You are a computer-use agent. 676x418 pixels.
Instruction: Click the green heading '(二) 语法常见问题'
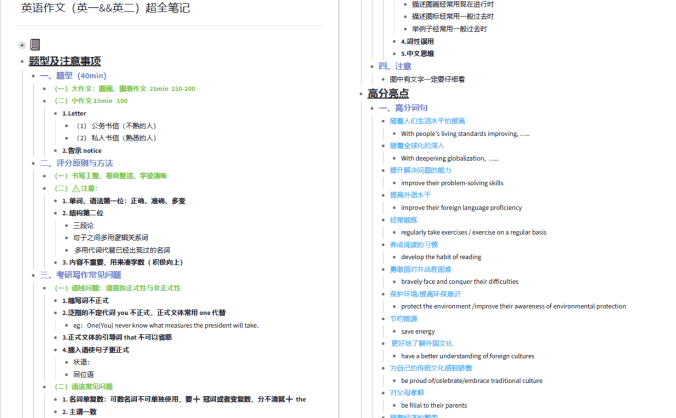pyautogui.click(x=84, y=387)
